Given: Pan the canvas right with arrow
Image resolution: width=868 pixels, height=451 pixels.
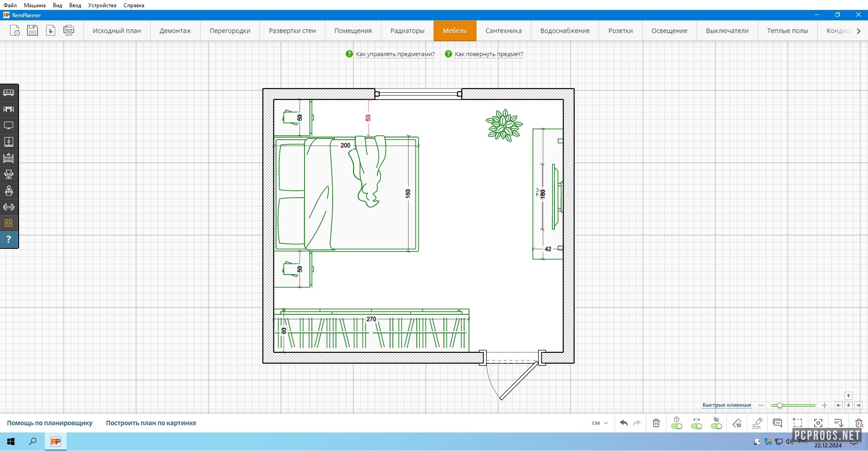Looking at the screenshot, I should coord(858,405).
